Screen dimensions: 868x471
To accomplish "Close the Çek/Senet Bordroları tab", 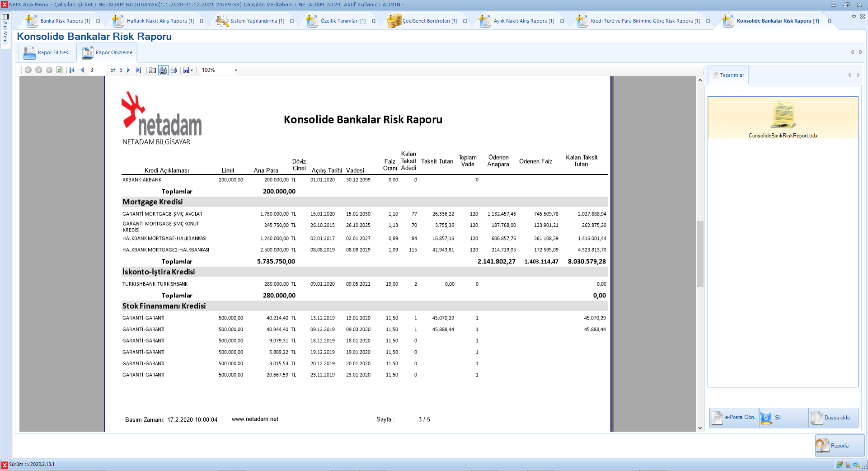I will pyautogui.click(x=465, y=21).
